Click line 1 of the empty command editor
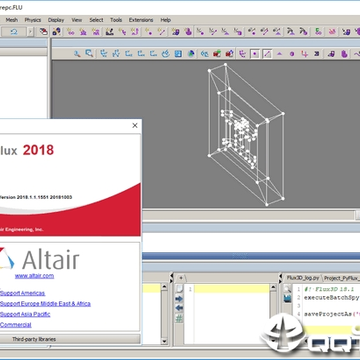The width and height of the screenshot is (360, 360). [x=232, y=289]
